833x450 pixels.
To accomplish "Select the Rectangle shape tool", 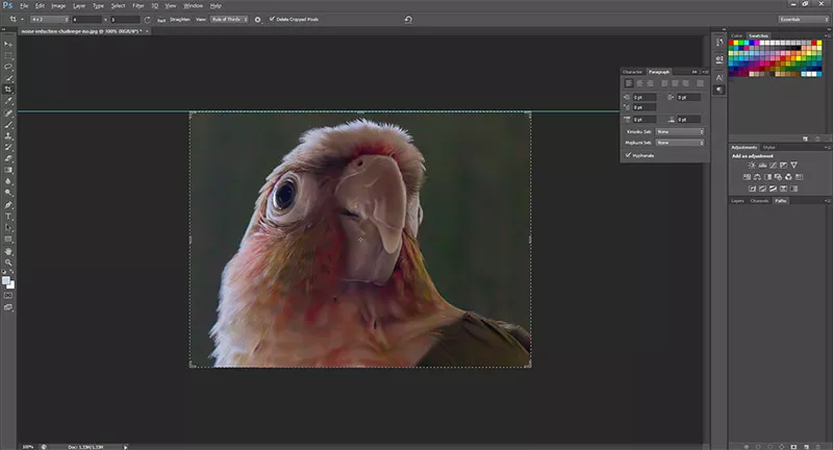I will coord(8,239).
